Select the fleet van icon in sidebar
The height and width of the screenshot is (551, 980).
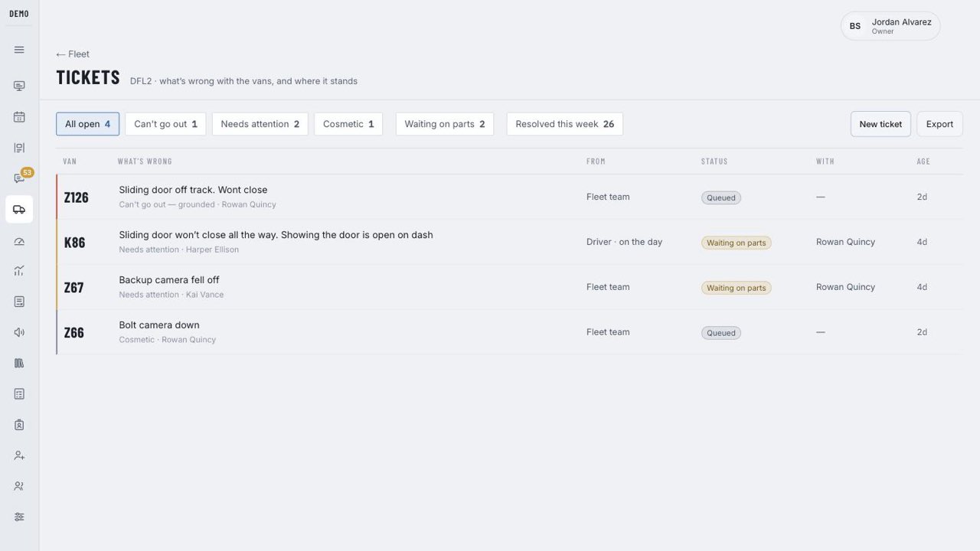pos(19,209)
